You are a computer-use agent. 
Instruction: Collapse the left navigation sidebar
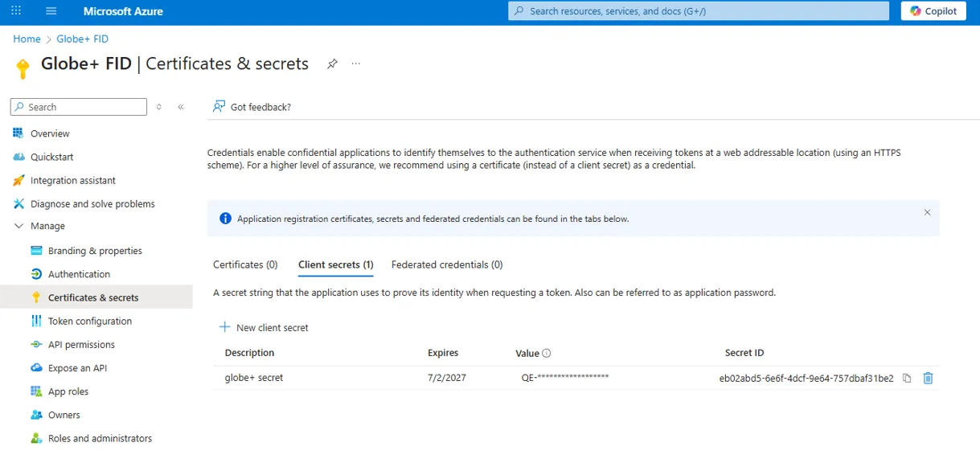pos(181,107)
